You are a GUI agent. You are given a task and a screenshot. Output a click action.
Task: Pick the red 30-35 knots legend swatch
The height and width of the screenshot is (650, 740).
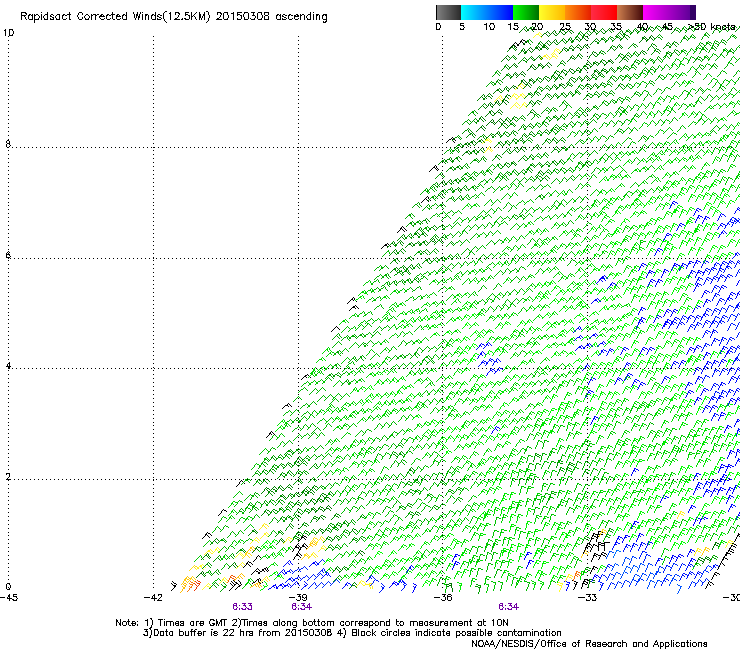tap(604, 12)
